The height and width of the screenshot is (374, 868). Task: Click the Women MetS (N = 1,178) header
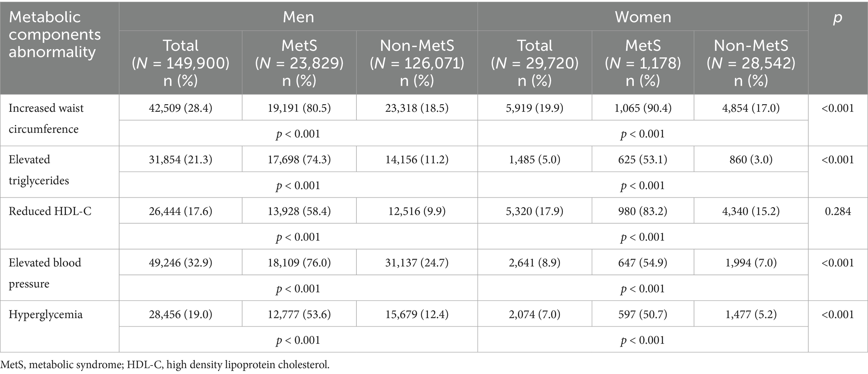click(643, 63)
